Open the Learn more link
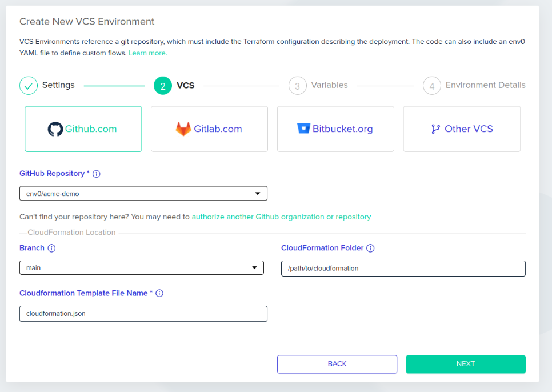Screen dimensions: 552x392 tap(148, 53)
